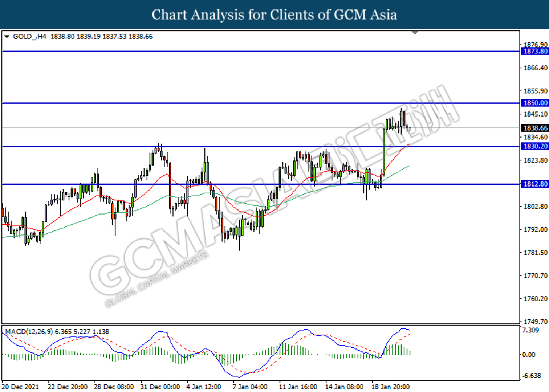The width and height of the screenshot is (549, 392).
Task: Click the OHLC values 1838.80 1839.19 1837.53 1838.66
Action: click(x=101, y=37)
